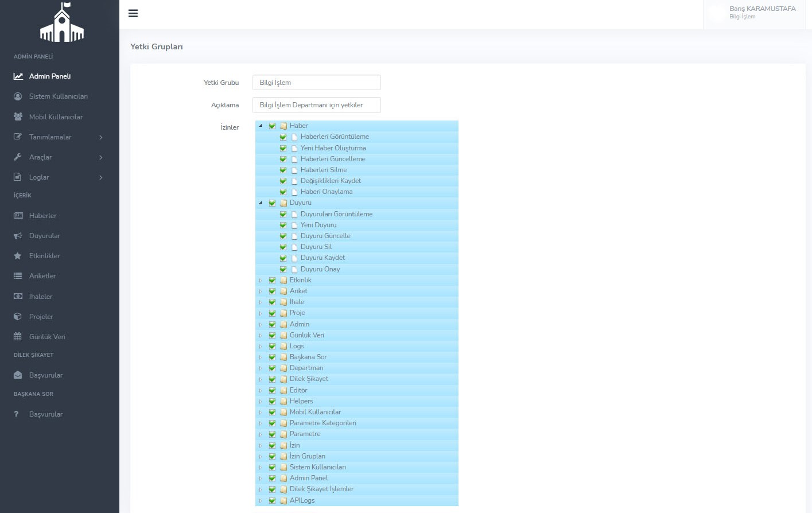The width and height of the screenshot is (812, 513).
Task: Uncheck the Sistem Kullanıcıları tree checkbox
Action: point(272,467)
